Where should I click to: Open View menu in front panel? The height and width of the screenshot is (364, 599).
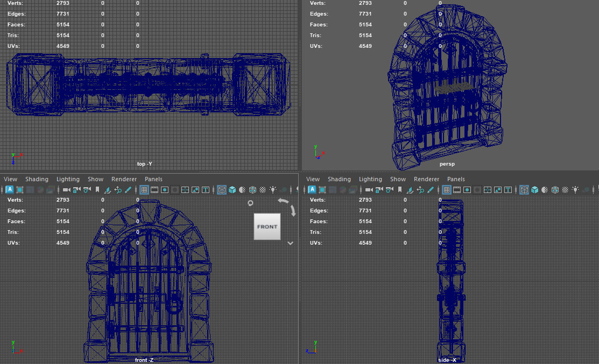pos(10,179)
